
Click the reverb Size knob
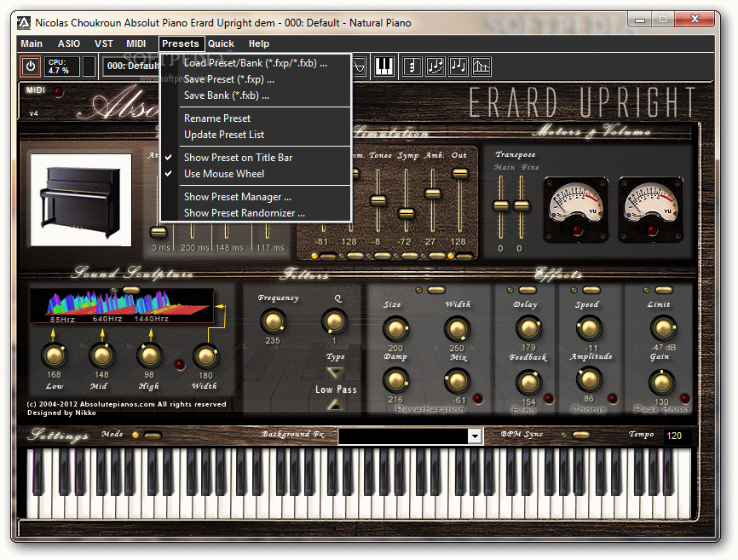(395, 328)
